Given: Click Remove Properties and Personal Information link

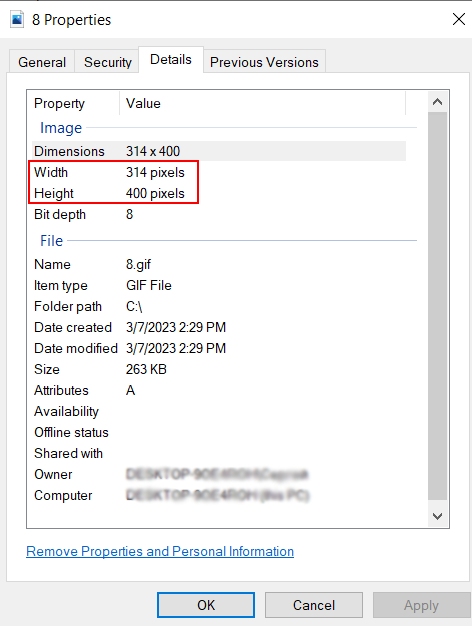Looking at the screenshot, I should tap(160, 551).
